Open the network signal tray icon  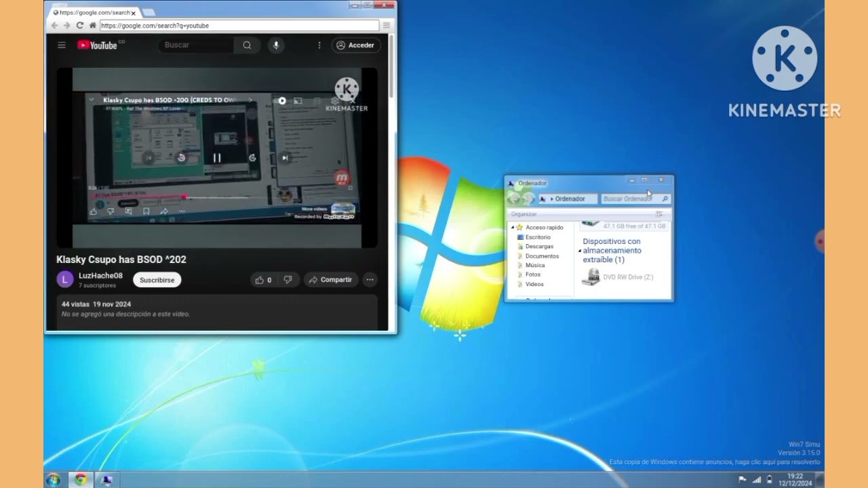click(x=757, y=480)
